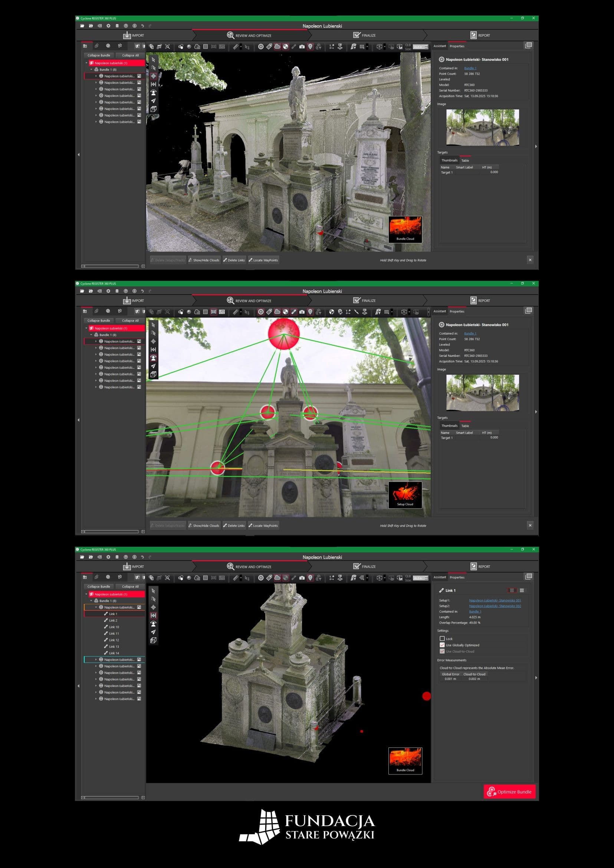Screen dimensions: 614x868
Task: Click the undo arrow in top window title toolbar
Action: (142, 26)
